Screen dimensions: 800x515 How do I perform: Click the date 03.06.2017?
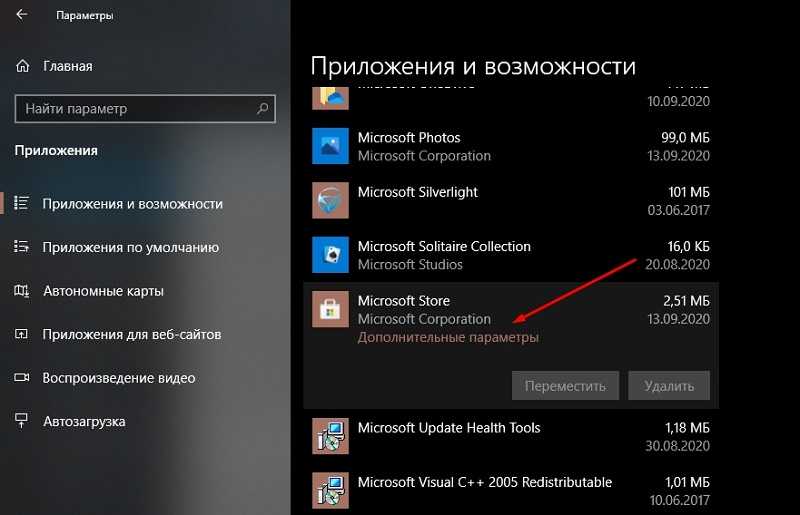pyautogui.click(x=679, y=210)
